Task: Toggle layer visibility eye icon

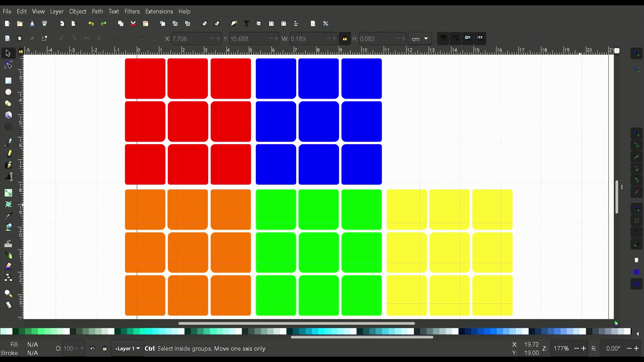Action: pos(93,349)
